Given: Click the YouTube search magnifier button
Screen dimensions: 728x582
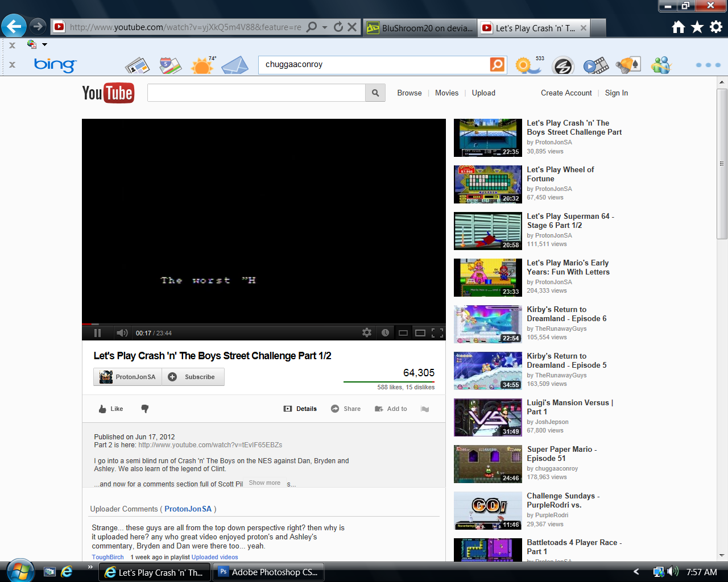Looking at the screenshot, I should (375, 93).
